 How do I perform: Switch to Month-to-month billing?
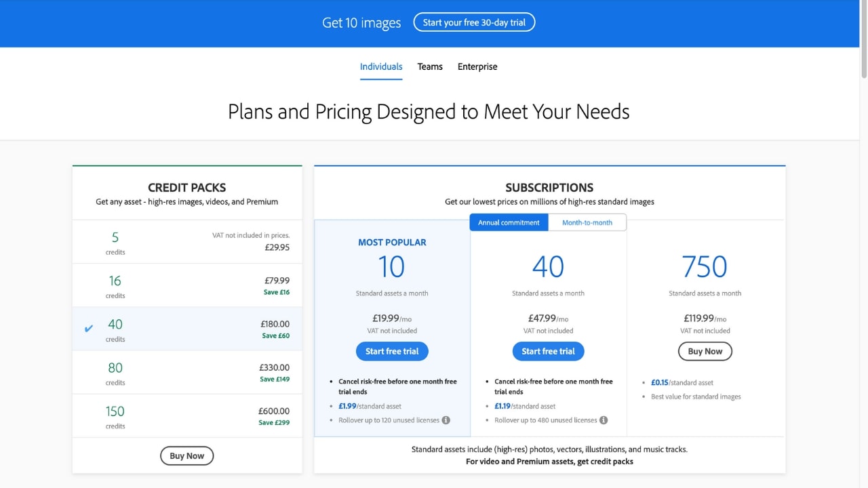tap(587, 222)
